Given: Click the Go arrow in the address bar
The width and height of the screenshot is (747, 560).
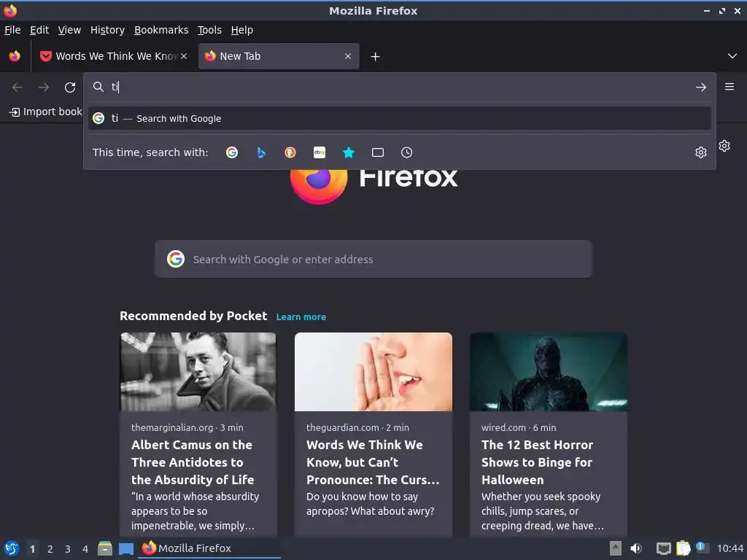Looking at the screenshot, I should tap(701, 87).
